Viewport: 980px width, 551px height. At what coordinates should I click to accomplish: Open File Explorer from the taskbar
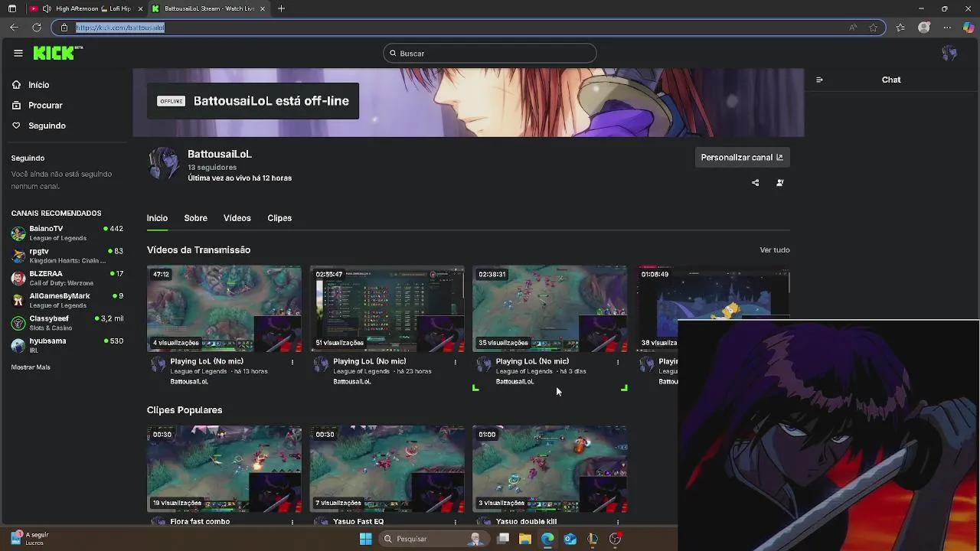[x=525, y=539]
